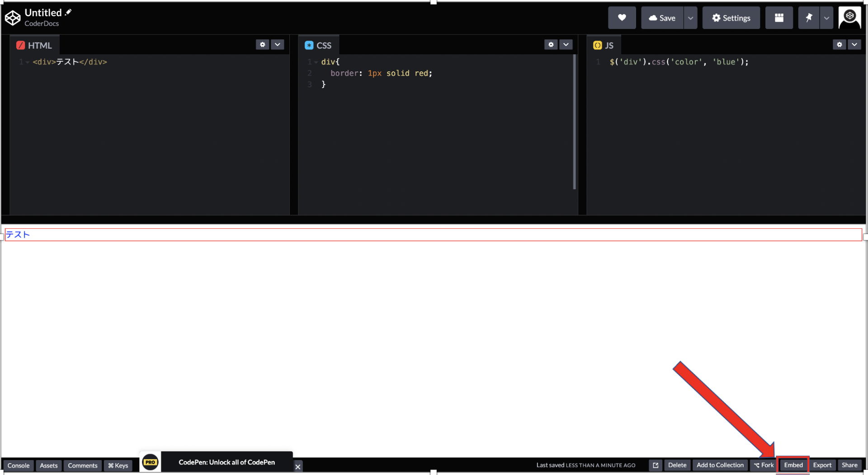This screenshot has width=868, height=475.
Task: Open JS editor settings gear
Action: pyautogui.click(x=839, y=45)
